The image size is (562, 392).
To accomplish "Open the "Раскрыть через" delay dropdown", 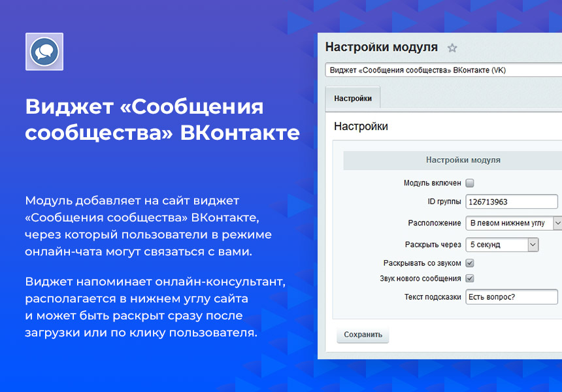I will (503, 245).
